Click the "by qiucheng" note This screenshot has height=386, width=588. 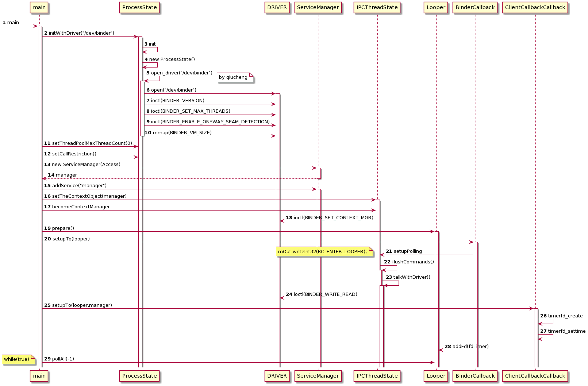234,77
